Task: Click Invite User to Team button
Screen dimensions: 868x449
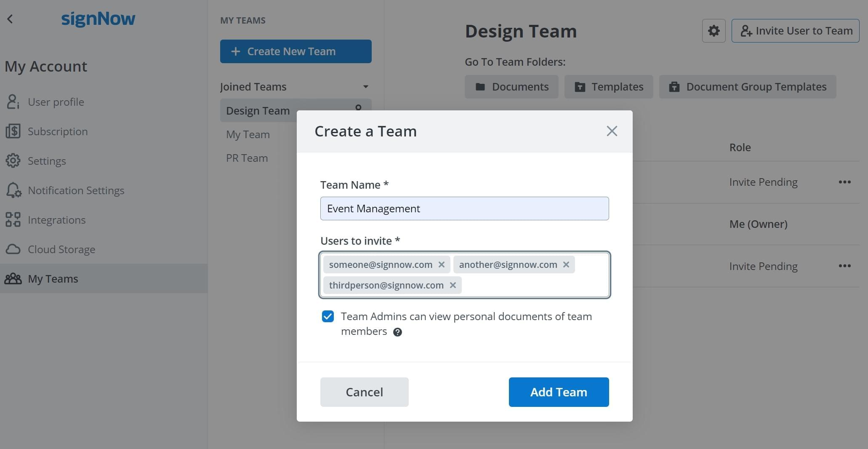Action: (x=795, y=31)
